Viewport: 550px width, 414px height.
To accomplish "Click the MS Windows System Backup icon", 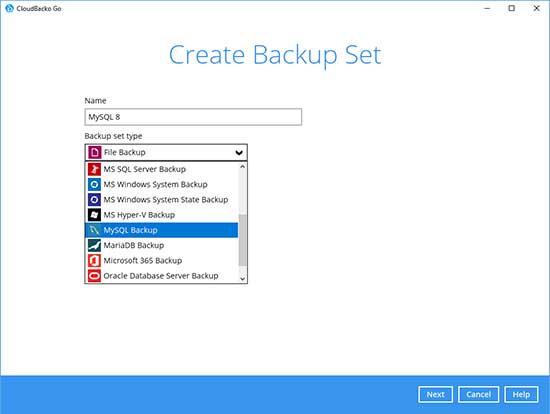I will (x=94, y=184).
